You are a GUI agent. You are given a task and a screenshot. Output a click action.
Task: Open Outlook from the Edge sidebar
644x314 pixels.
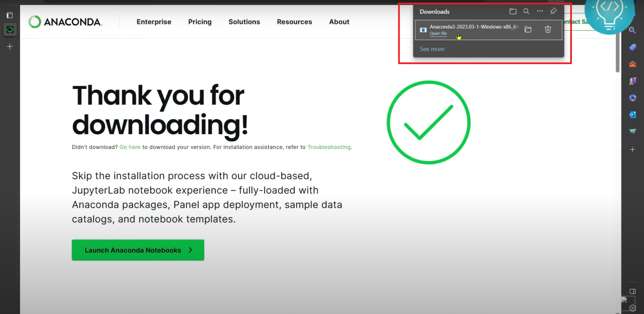coord(633,114)
